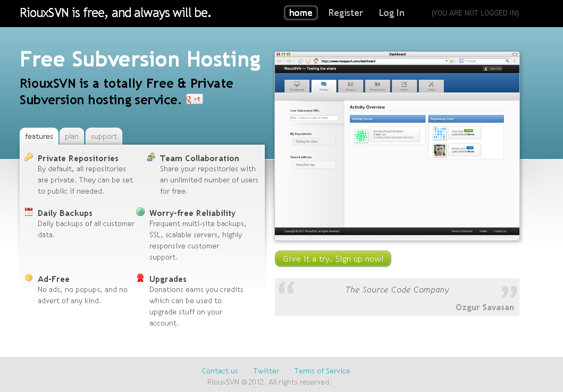Viewport: 563px width, 392px height.
Task: Open the Register page
Action: pos(346,13)
